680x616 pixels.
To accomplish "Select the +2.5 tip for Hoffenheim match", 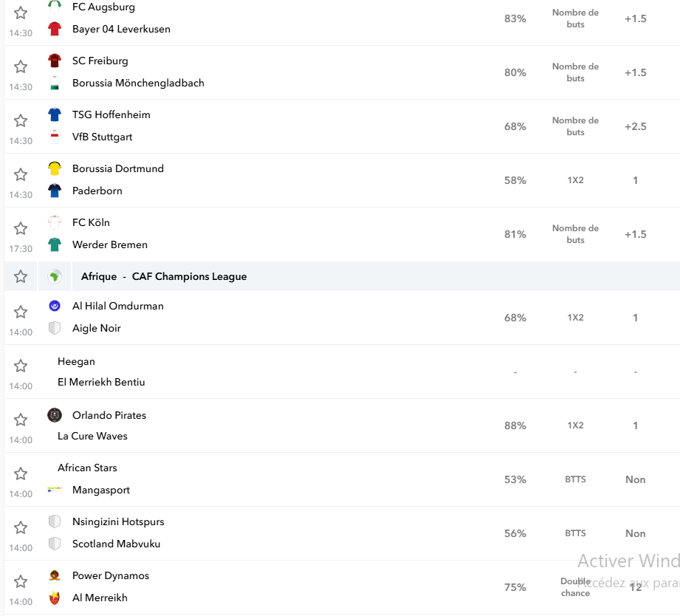I will [x=636, y=126].
